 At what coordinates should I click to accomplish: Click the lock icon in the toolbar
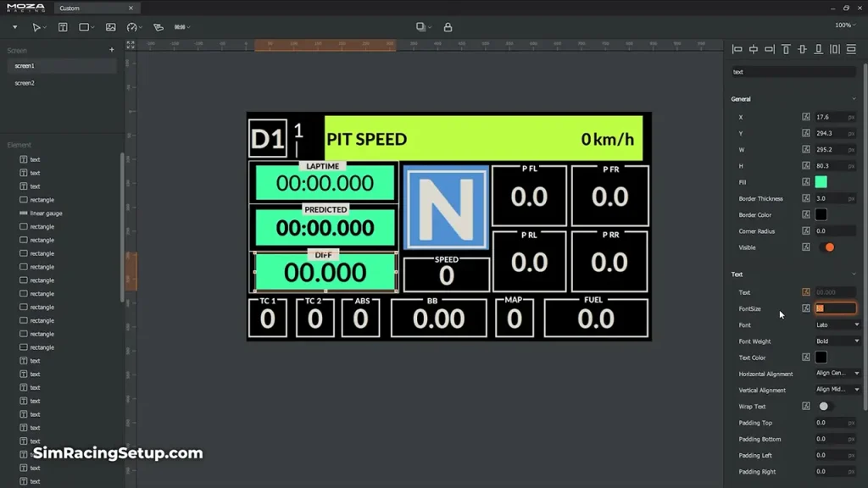(448, 27)
